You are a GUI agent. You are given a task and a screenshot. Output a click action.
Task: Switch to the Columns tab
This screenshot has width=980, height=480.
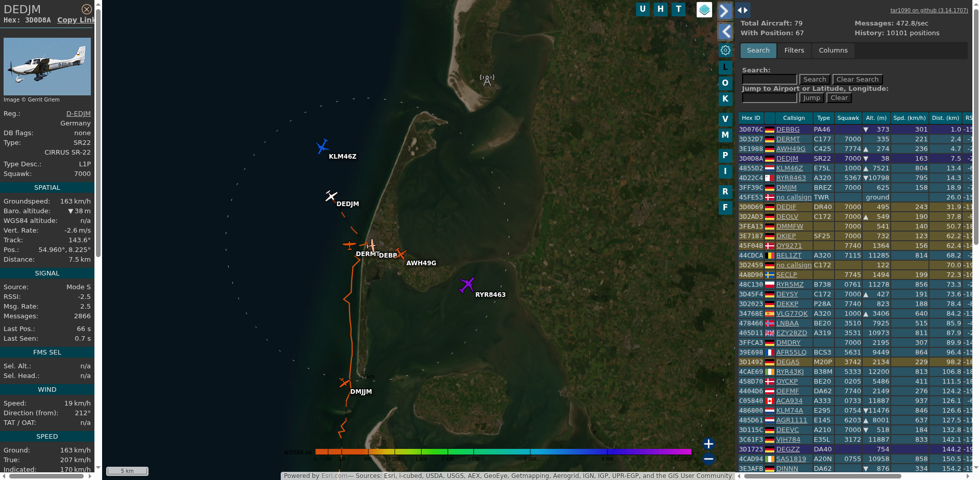click(x=833, y=50)
